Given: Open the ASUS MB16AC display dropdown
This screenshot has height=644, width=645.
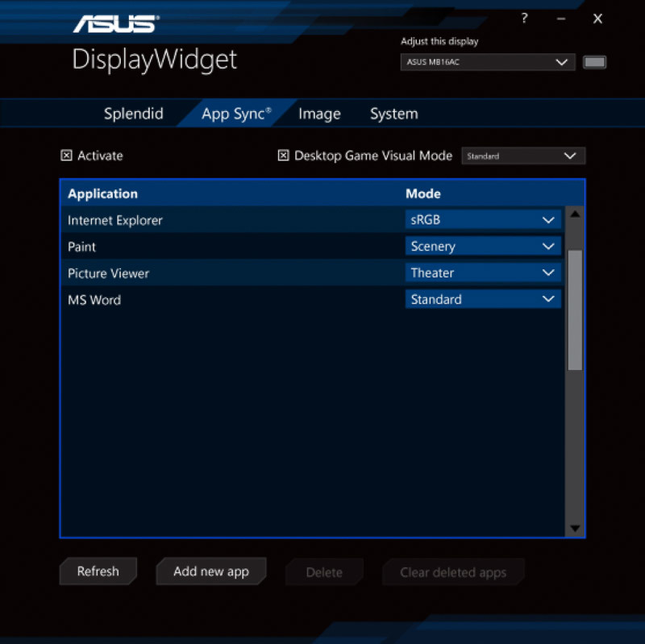Looking at the screenshot, I should tap(488, 62).
